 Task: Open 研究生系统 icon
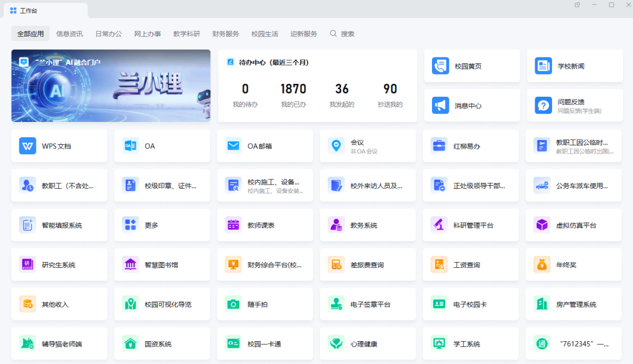click(x=28, y=264)
